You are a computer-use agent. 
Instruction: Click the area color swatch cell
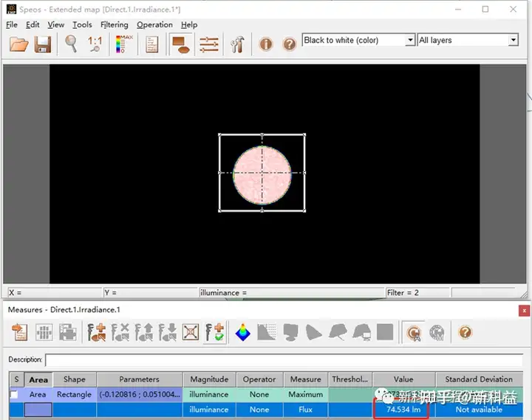pyautogui.click(x=38, y=410)
